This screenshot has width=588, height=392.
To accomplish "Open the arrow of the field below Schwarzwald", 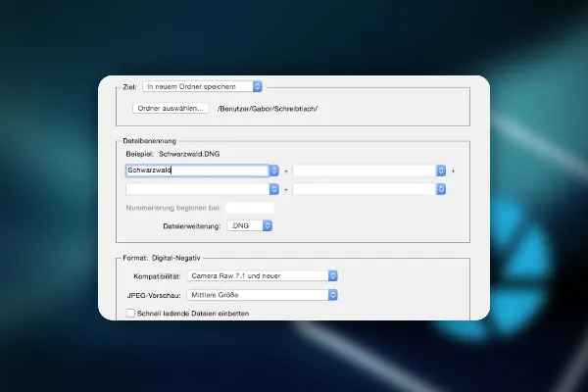I will point(274,189).
